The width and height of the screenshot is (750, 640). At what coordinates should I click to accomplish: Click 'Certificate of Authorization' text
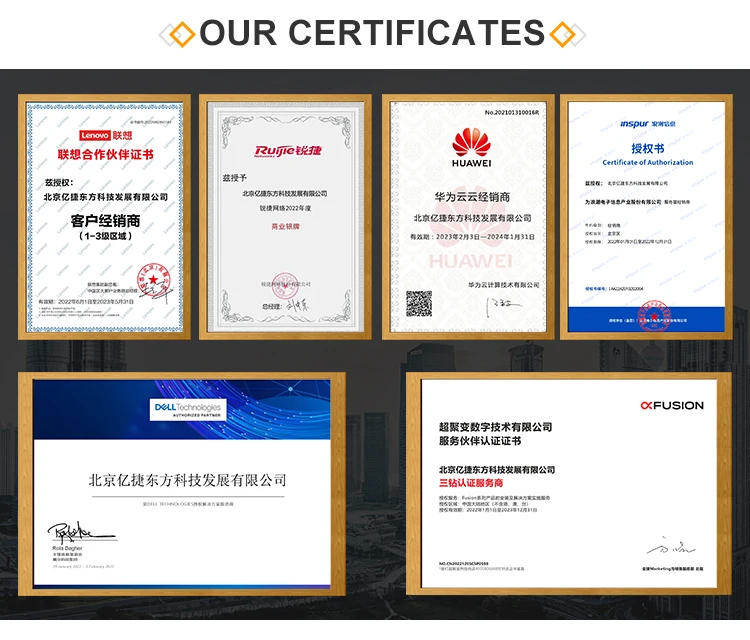tap(648, 162)
